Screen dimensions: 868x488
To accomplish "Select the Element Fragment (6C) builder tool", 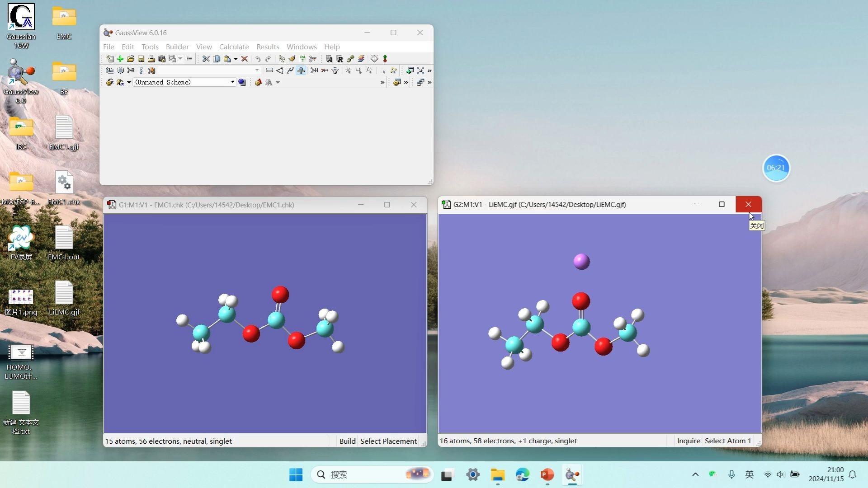I will (x=110, y=70).
